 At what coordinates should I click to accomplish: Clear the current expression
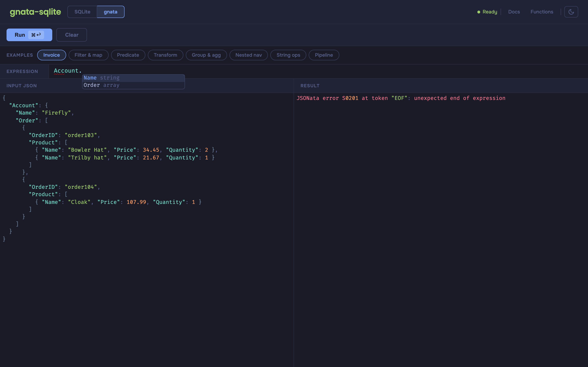point(71,35)
